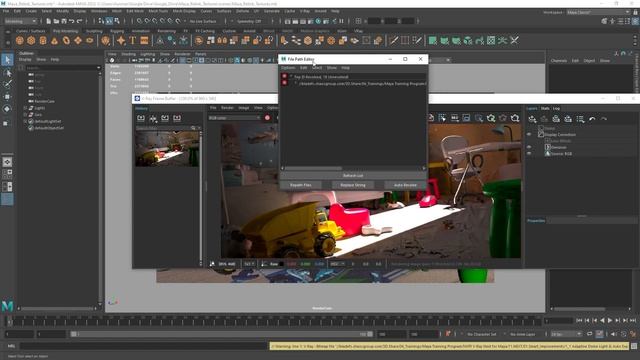Image resolution: width=640 pixels, height=360 pixels.
Task: Click the Auto Resolve button
Action: tap(405, 185)
